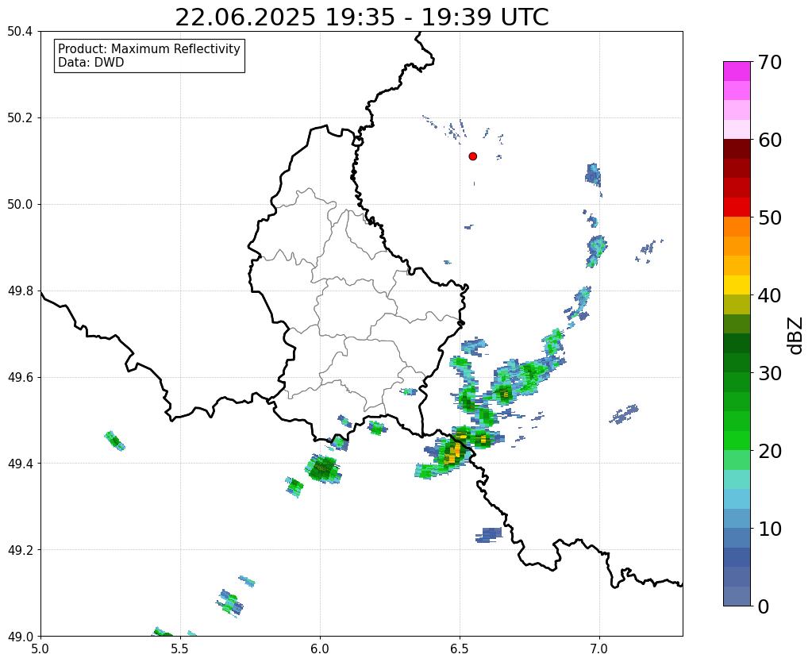Image resolution: width=812 pixels, height=662 pixels.
Task: Click the x-axis tick label 5.0
Action: click(x=40, y=649)
